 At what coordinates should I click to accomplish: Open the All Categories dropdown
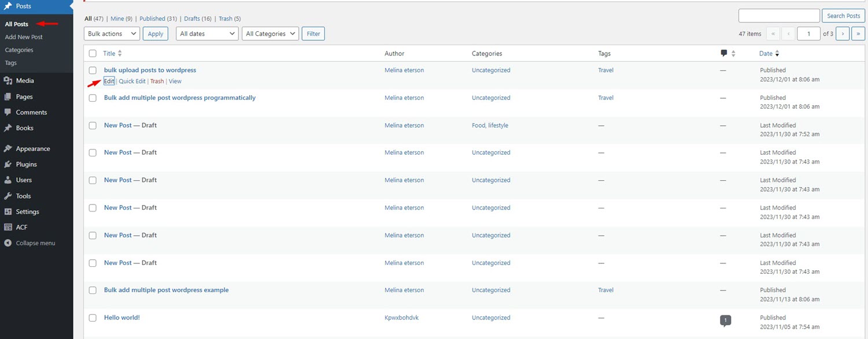[x=270, y=33]
